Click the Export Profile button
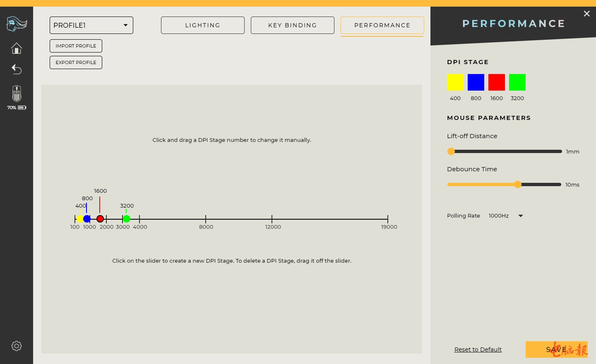 (x=76, y=62)
